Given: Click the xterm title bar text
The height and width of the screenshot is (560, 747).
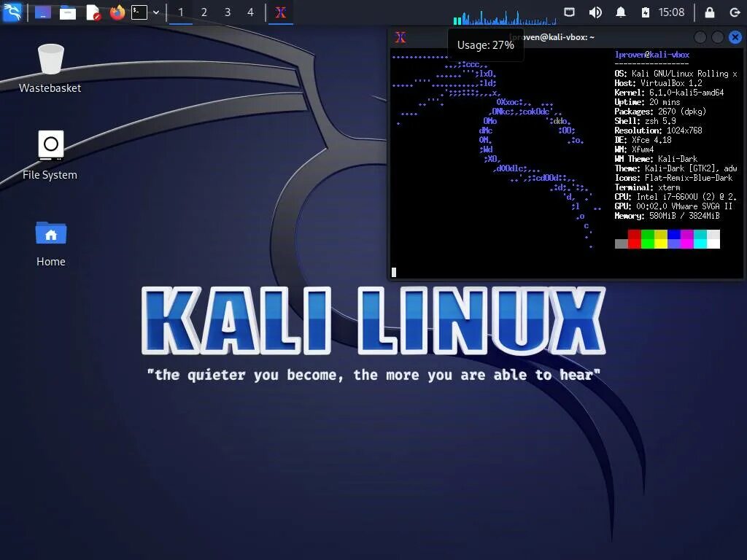Looking at the screenshot, I should click(551, 37).
